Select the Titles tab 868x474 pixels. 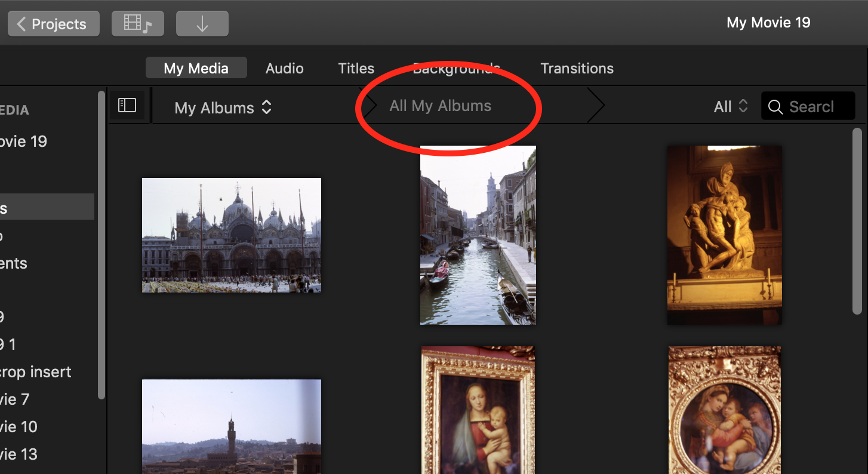356,68
